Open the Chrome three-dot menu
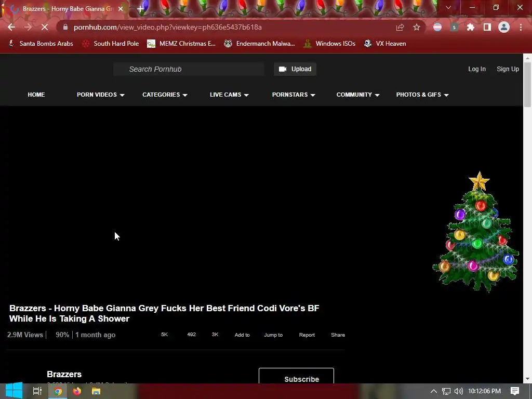Viewport: 532px width, 399px height. 521,27
